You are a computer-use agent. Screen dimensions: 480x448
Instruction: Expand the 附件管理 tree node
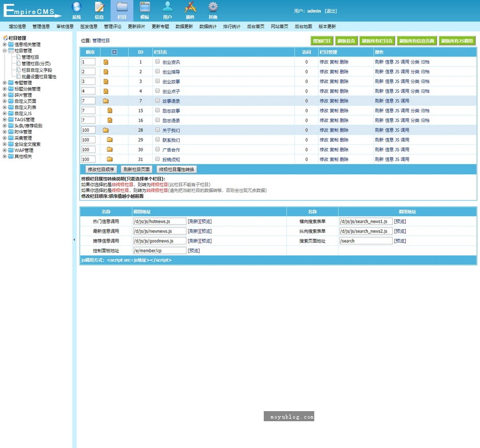click(5, 132)
